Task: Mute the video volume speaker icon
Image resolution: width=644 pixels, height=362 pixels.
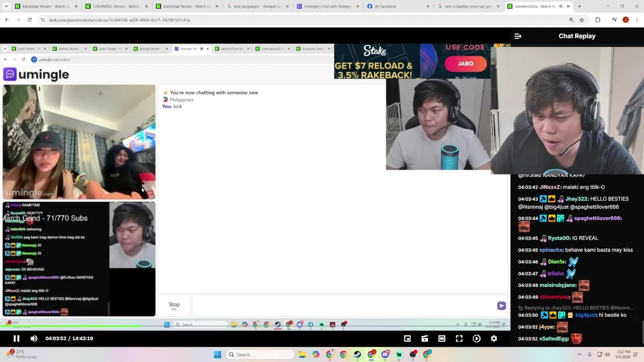Action: pyautogui.click(x=34, y=338)
